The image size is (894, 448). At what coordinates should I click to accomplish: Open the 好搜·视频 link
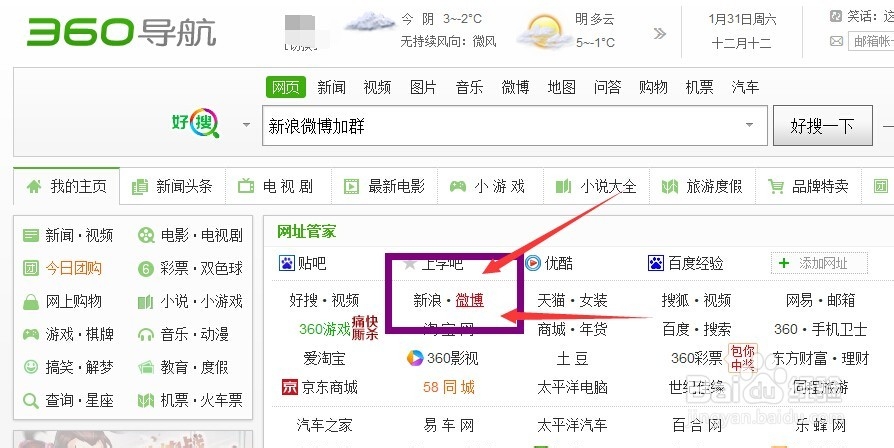324,300
